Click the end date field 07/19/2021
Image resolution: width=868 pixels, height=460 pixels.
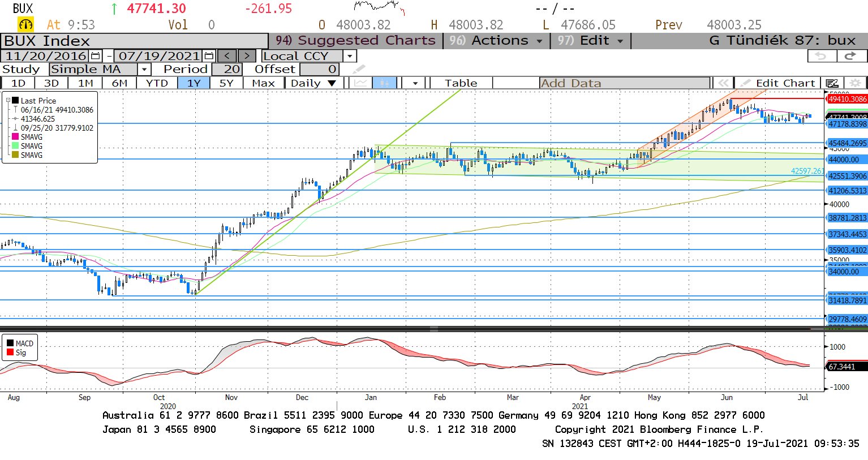[x=159, y=56]
